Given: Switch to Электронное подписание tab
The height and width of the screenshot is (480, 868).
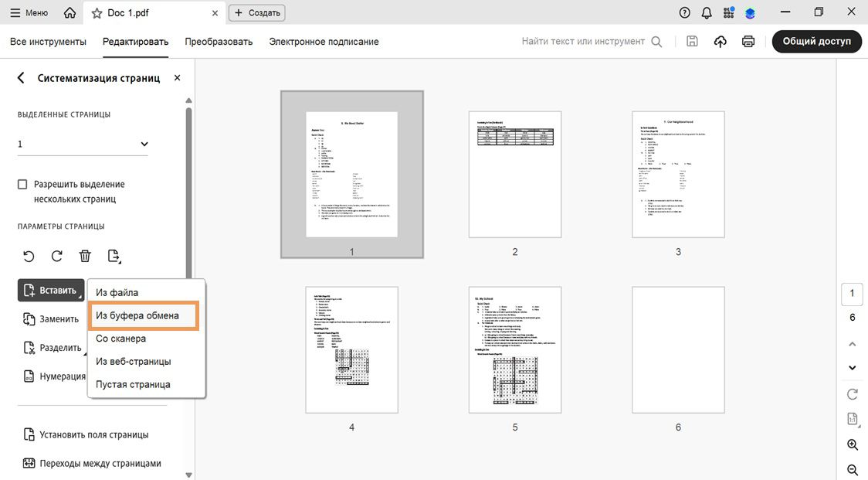Looking at the screenshot, I should [324, 42].
